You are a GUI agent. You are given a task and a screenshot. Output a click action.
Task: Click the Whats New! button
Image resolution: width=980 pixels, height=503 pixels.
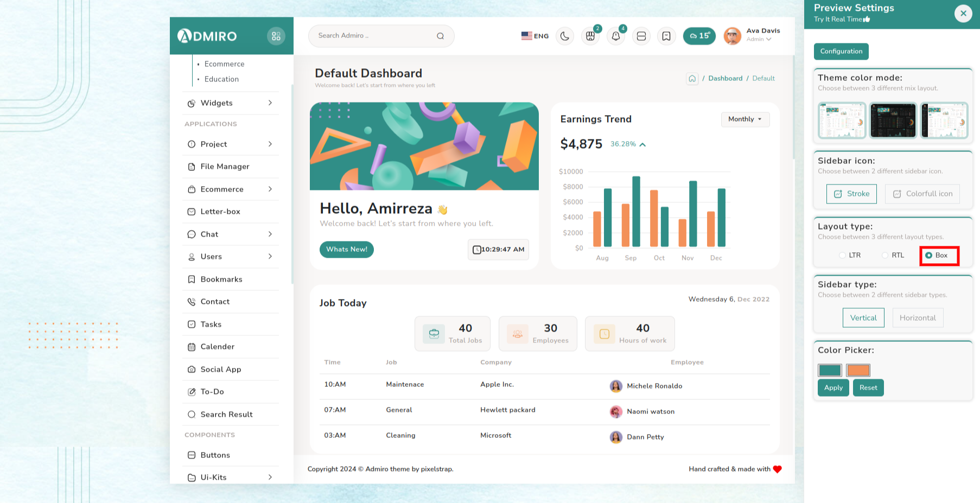347,250
